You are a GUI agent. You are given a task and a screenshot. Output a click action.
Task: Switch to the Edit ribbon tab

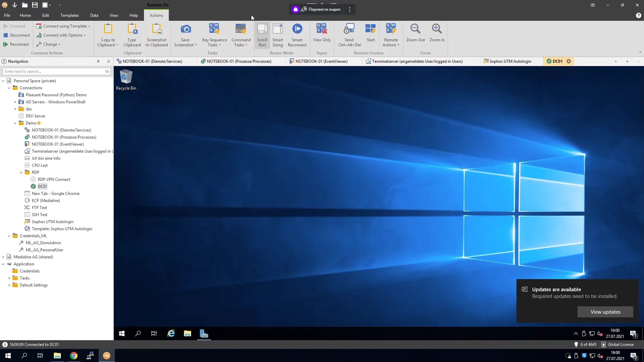[46, 15]
